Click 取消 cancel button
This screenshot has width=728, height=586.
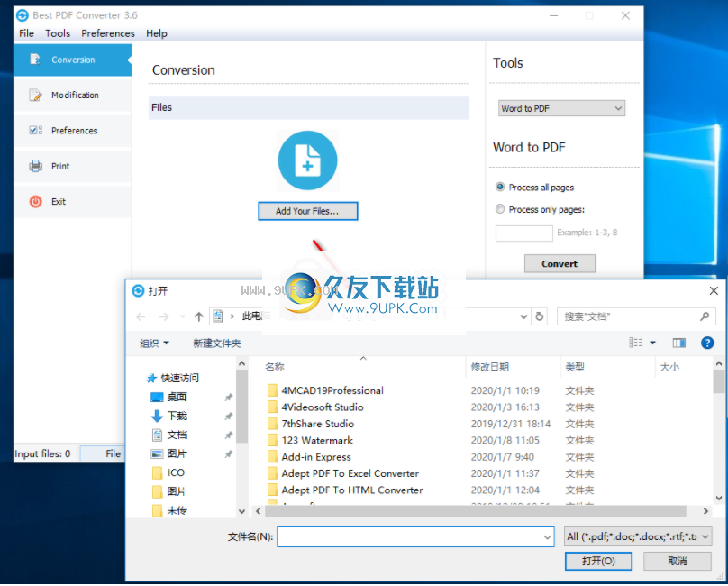pyautogui.click(x=677, y=561)
